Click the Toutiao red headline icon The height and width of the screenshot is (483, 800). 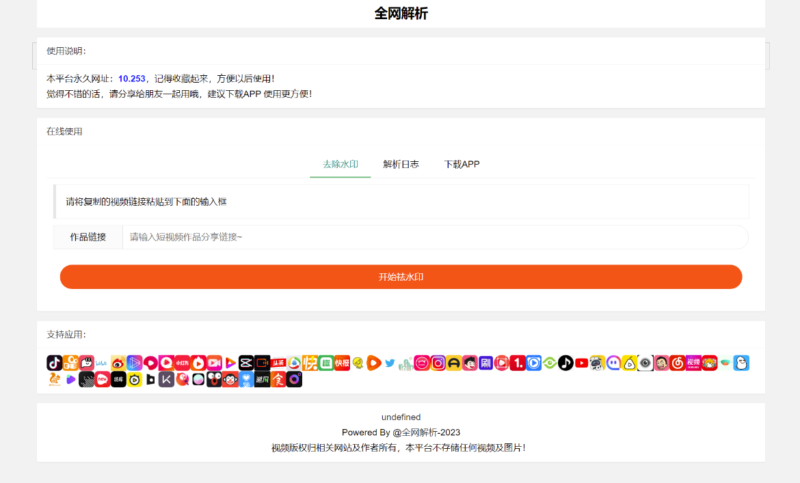pos(279,363)
